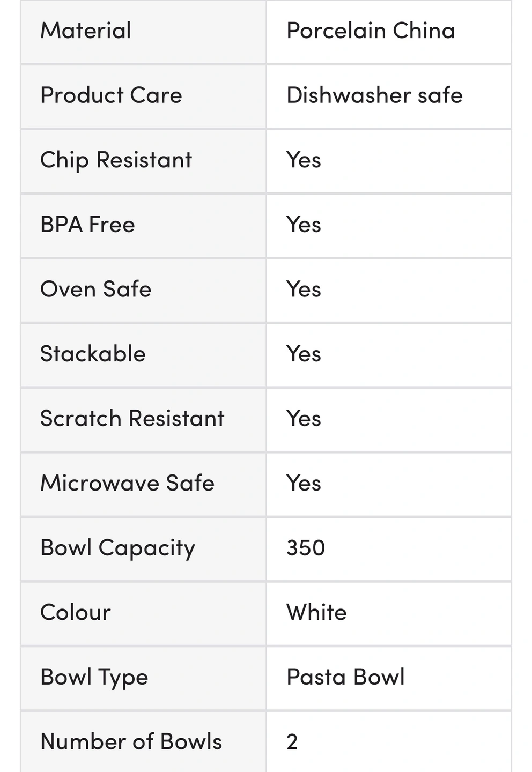Screen dimensions: 532x772
Task: Select the Yes value for Chip Resistant
Action: tap(304, 160)
